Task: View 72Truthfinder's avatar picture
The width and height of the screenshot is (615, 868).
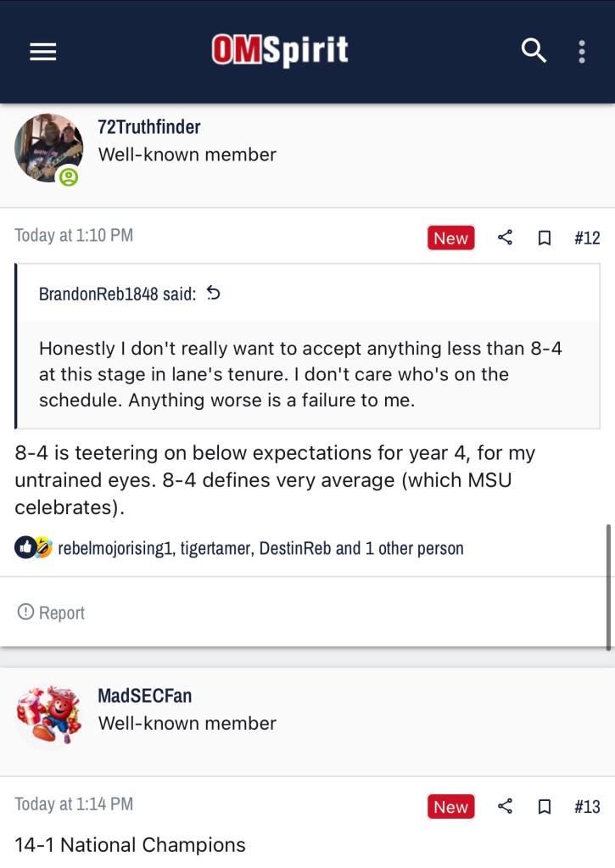Action: point(48,148)
